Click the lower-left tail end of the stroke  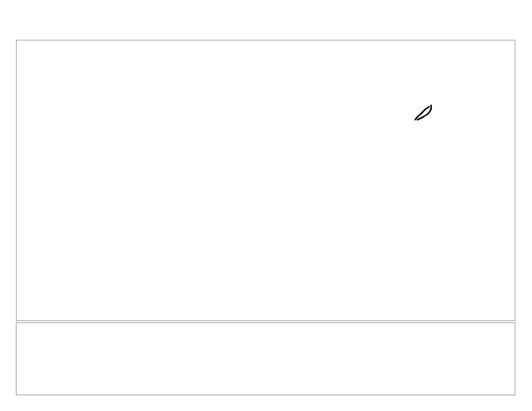(415, 119)
